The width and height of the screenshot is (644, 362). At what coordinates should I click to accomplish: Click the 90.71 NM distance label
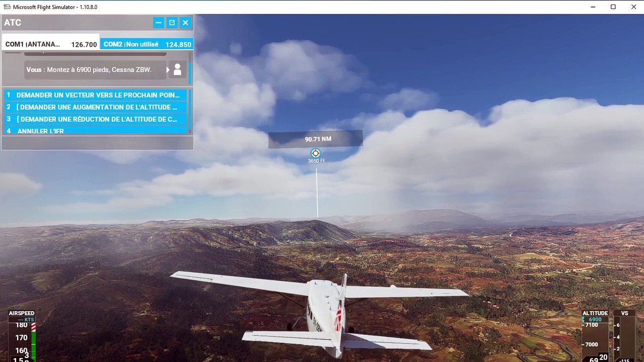point(318,139)
